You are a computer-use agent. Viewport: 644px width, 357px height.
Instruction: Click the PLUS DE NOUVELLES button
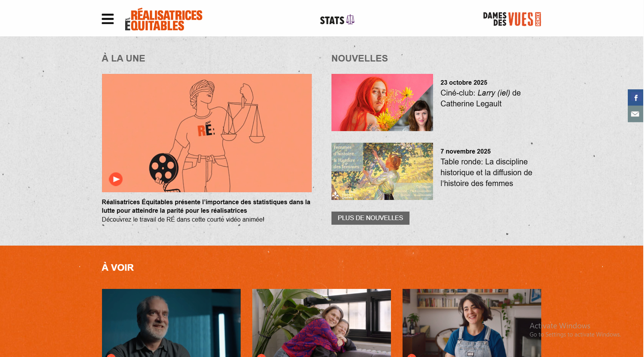370,218
